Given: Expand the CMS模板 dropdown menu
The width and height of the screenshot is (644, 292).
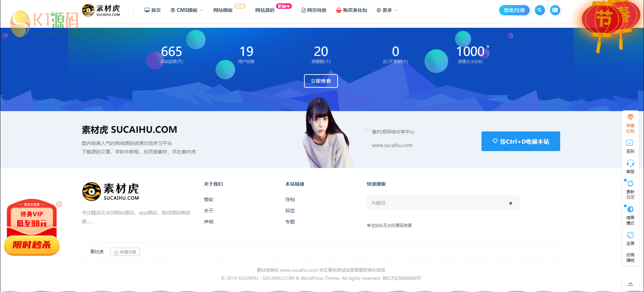Looking at the screenshot, I should click(187, 10).
